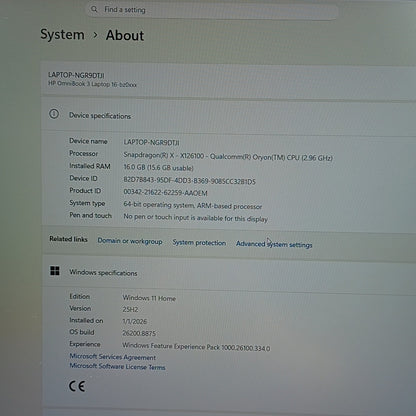Click the search magnifier icon
Viewport: 416px width, 416px height.
[94, 9]
